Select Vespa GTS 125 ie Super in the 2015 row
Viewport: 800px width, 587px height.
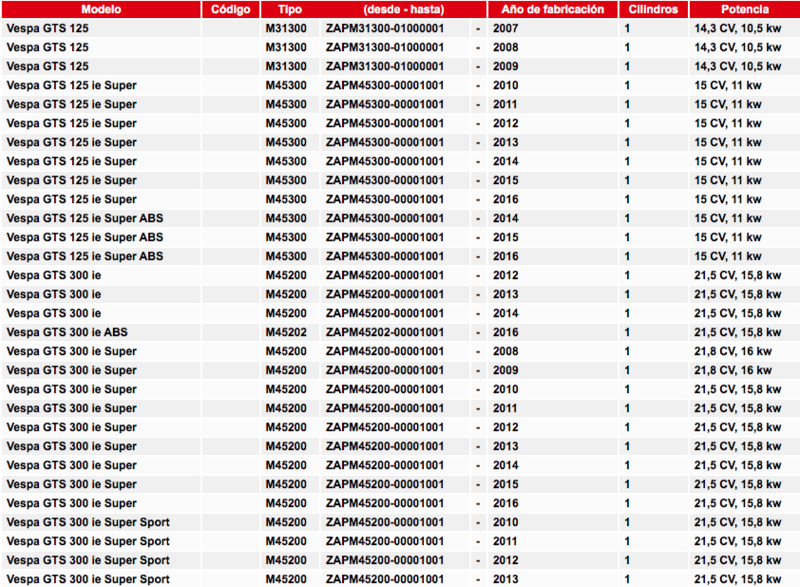71,181
